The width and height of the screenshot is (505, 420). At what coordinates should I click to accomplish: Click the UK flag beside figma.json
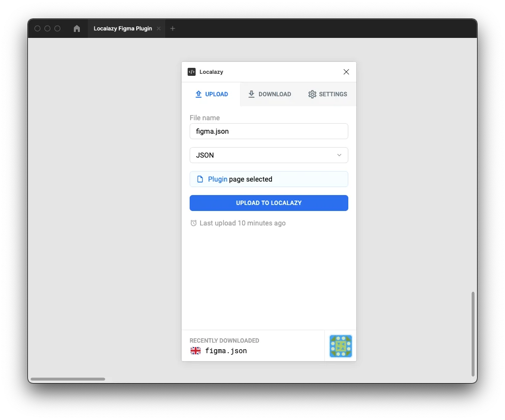[x=195, y=351]
